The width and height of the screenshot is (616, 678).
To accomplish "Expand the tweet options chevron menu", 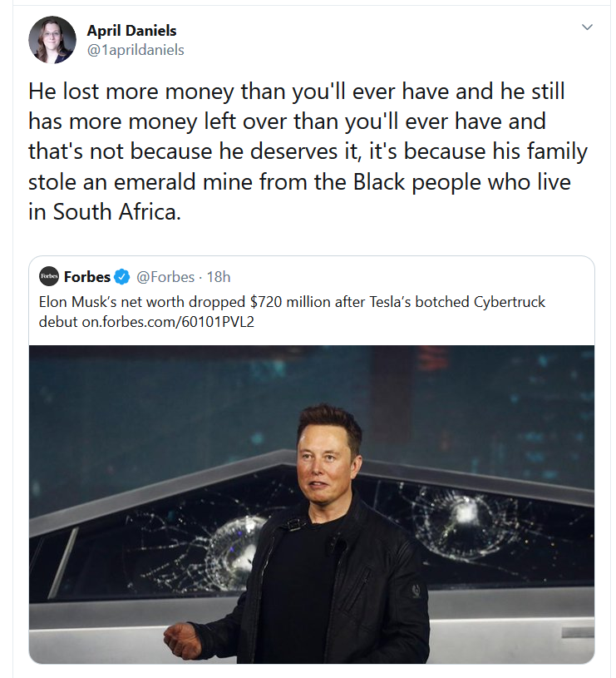I will [x=587, y=27].
